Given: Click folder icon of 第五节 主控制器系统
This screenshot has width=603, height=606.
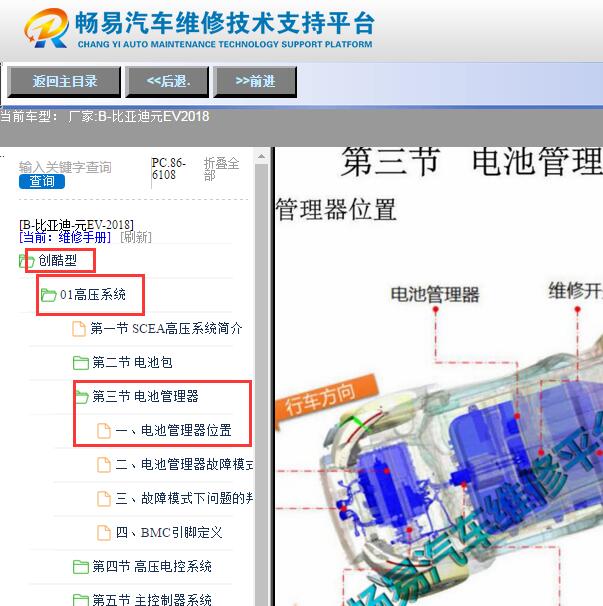Looking at the screenshot, I should 81,600.
